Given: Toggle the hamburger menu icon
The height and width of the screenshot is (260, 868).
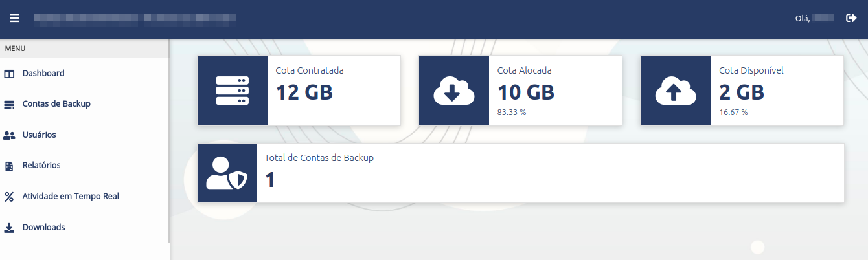Looking at the screenshot, I should pyautogui.click(x=14, y=18).
